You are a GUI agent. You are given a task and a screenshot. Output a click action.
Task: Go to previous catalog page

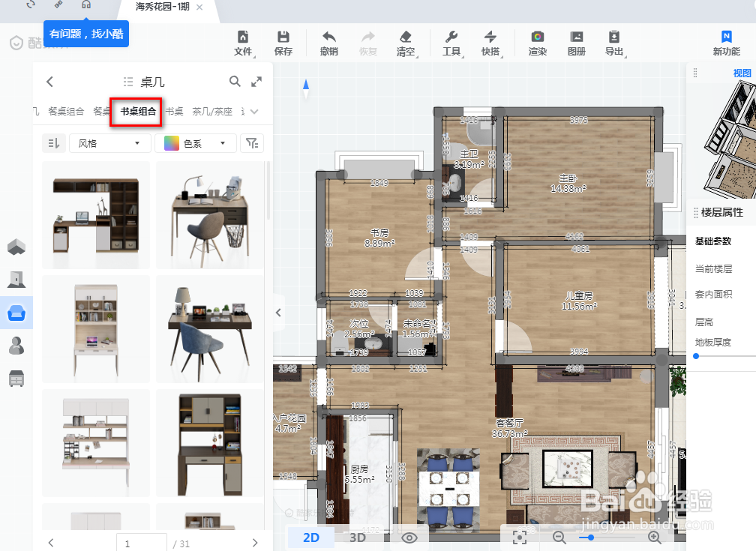(51, 543)
